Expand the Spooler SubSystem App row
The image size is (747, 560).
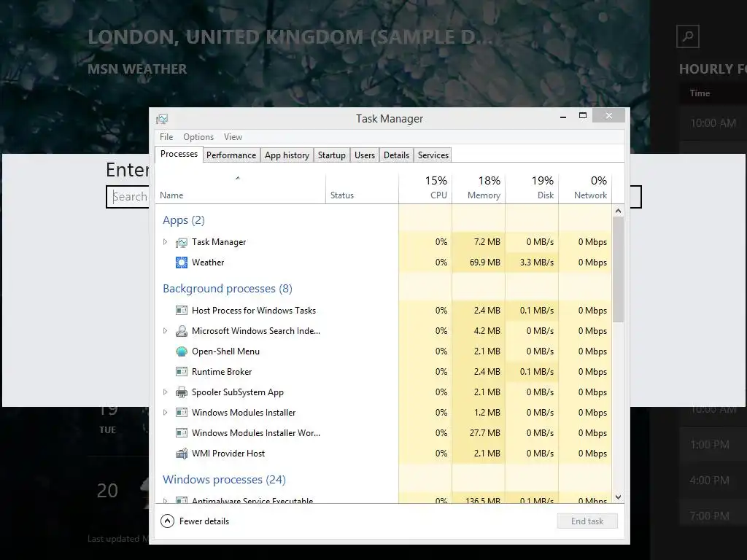[x=166, y=392]
